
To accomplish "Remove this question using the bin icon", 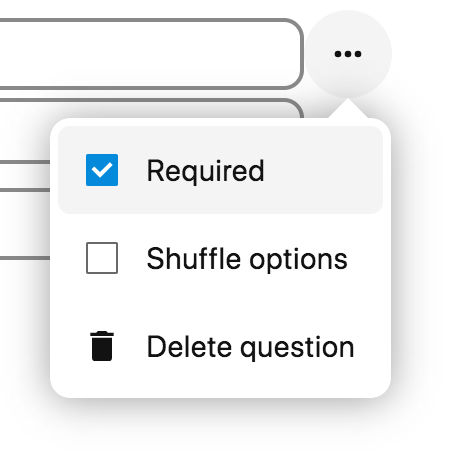I will tap(102, 346).
